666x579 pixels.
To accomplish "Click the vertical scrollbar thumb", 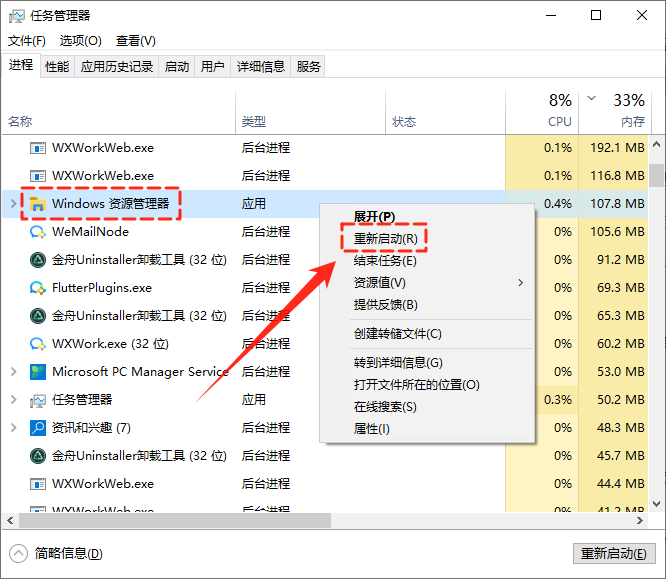I will [657, 175].
